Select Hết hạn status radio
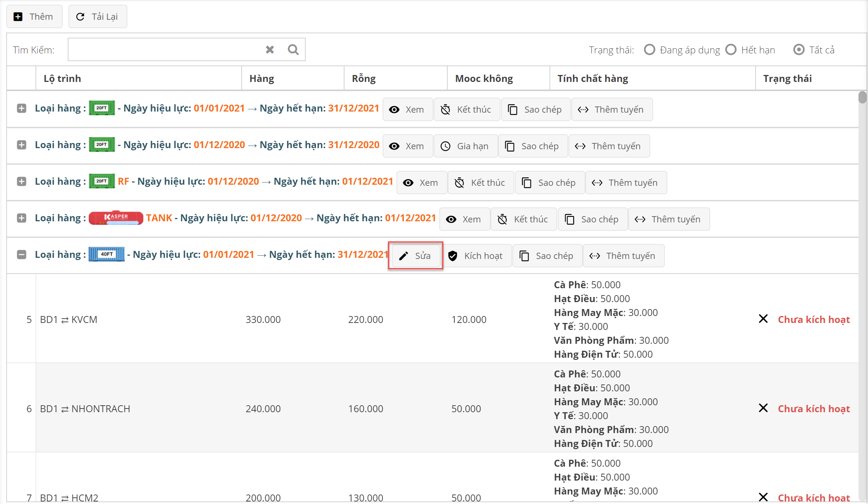This screenshot has width=868, height=504. [731, 50]
